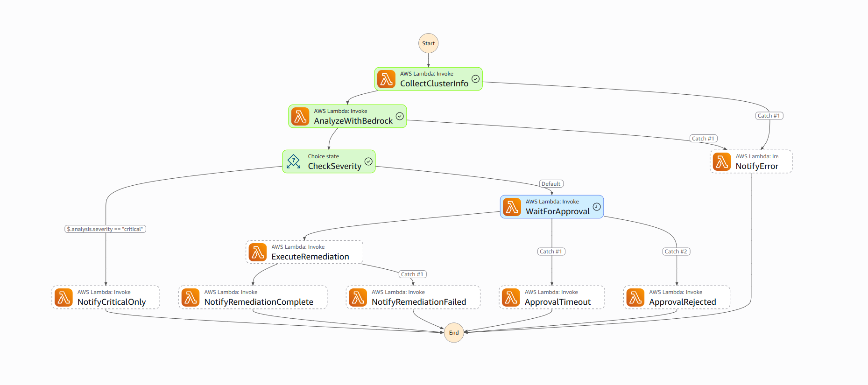
Task: Click the Lambda icon on ExecuteRemediation
Action: (258, 252)
